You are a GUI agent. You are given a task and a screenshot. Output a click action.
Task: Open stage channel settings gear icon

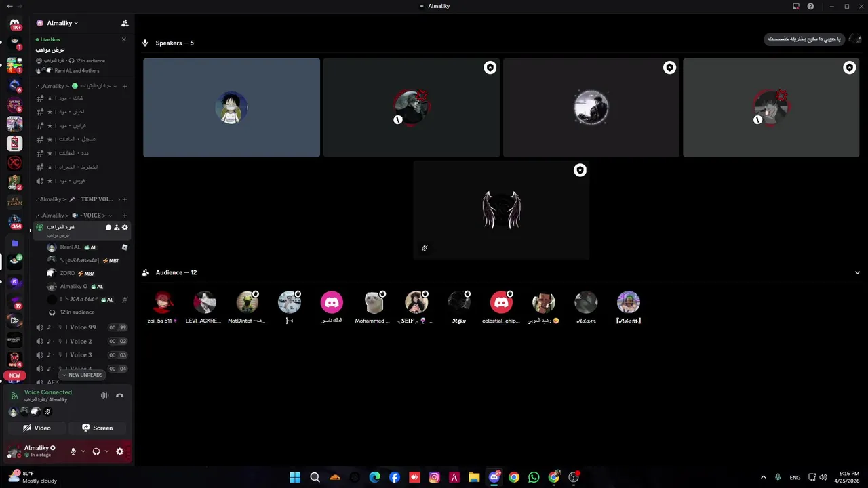click(x=125, y=228)
